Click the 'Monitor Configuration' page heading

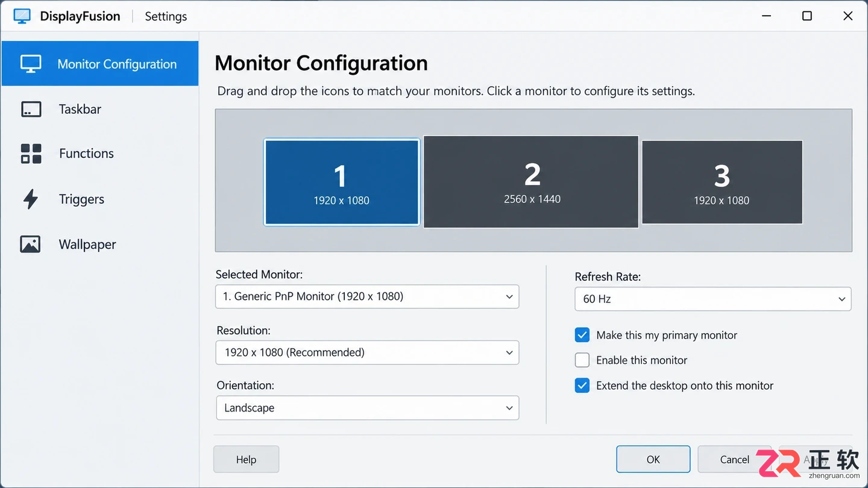point(321,63)
